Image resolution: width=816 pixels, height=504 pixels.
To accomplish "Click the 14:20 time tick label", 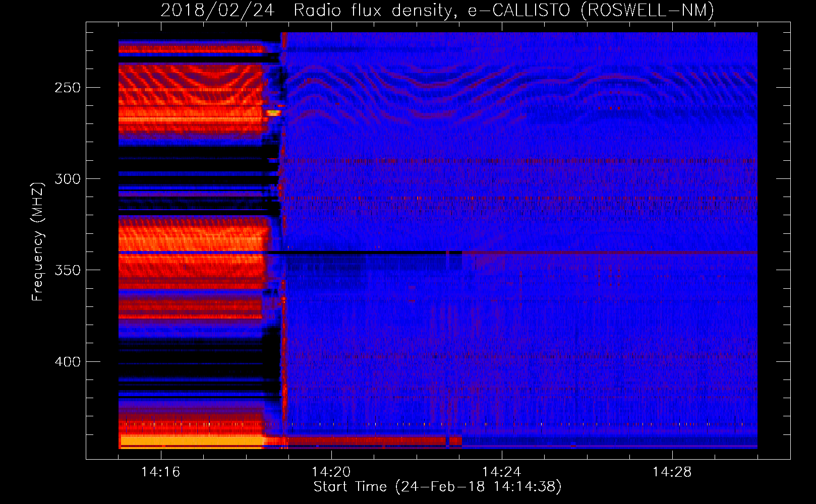I will (331, 472).
